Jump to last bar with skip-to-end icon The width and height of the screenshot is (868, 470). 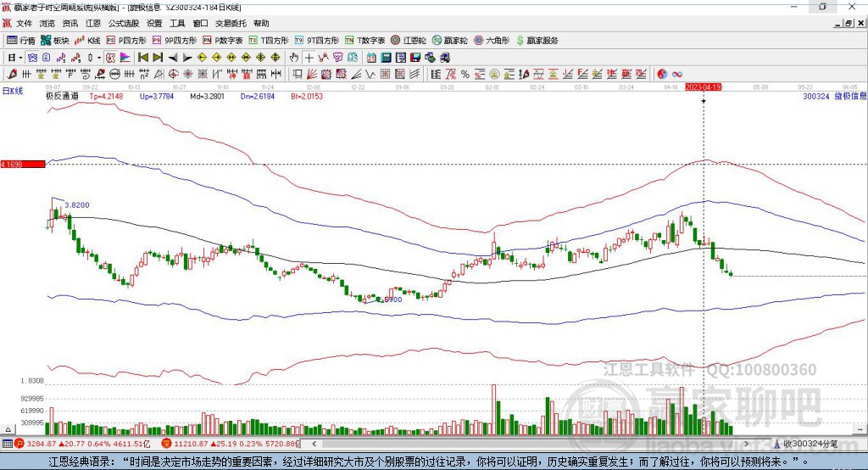point(158,58)
